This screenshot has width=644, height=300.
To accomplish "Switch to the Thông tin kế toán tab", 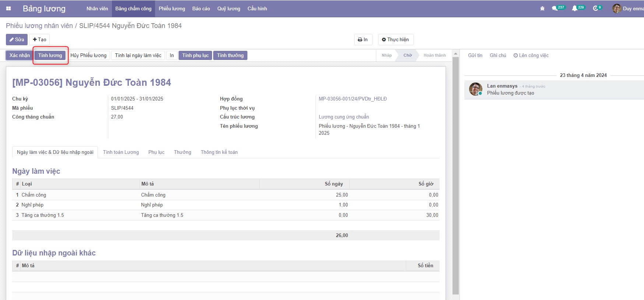I will (x=219, y=152).
